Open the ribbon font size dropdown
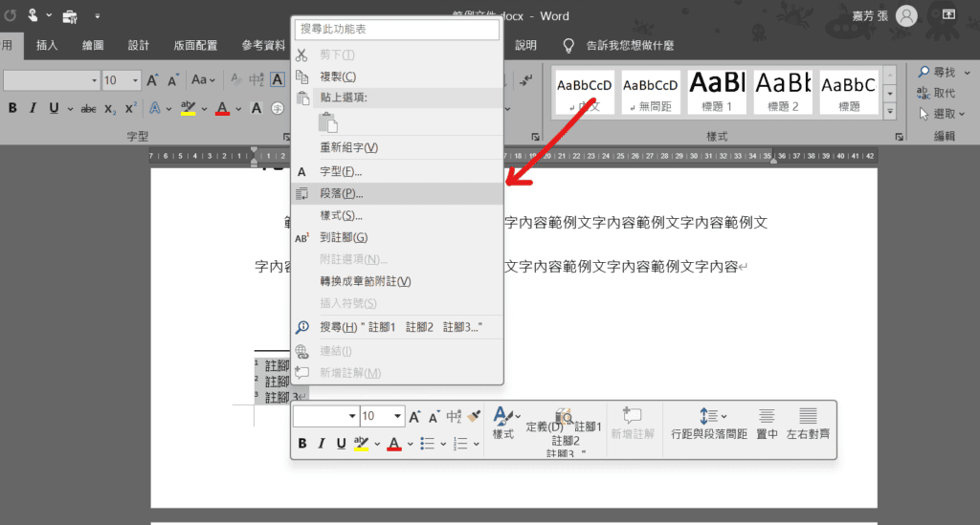The height and width of the screenshot is (525, 980). 136,81
